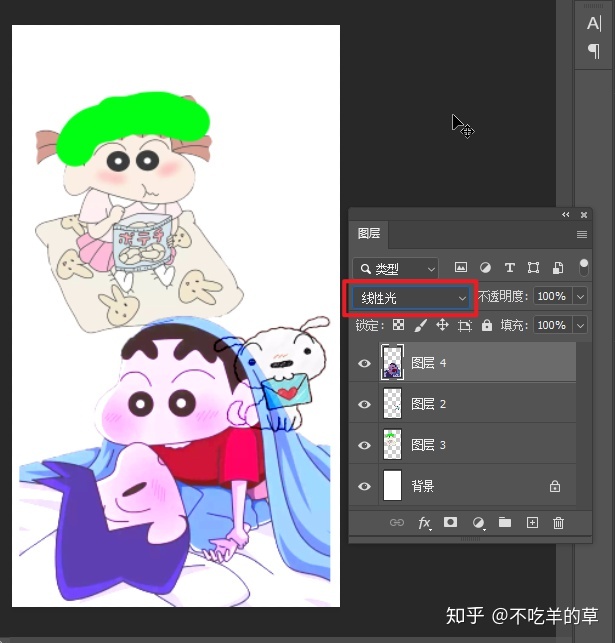This screenshot has height=643, width=615.
Task: Open the 线性光 blend mode dropdown
Action: (411, 298)
